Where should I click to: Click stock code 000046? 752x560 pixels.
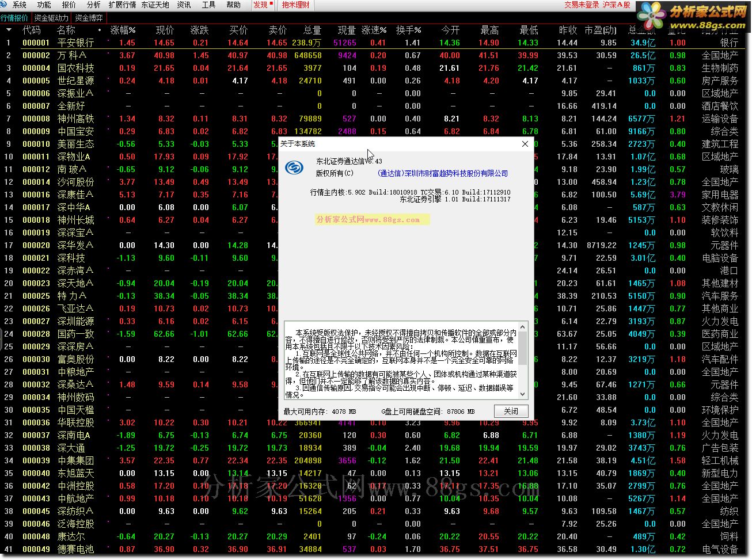coord(36,524)
